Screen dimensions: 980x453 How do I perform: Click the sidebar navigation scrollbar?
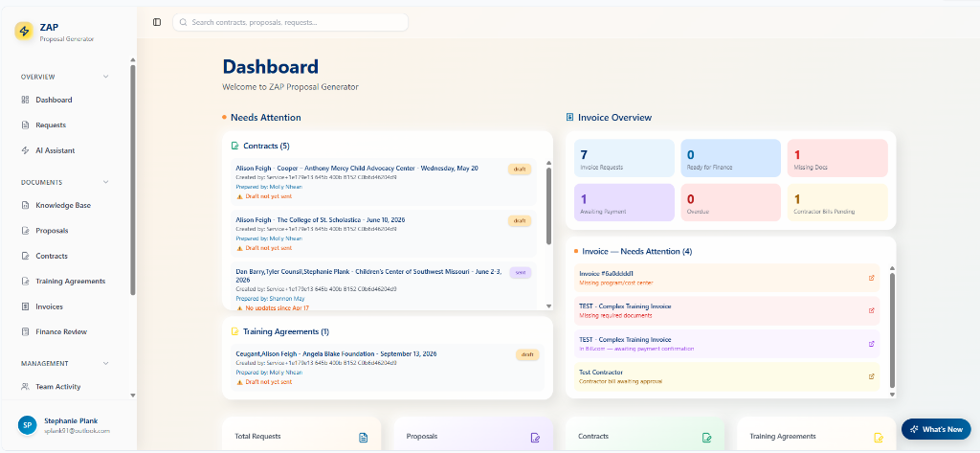click(132, 180)
